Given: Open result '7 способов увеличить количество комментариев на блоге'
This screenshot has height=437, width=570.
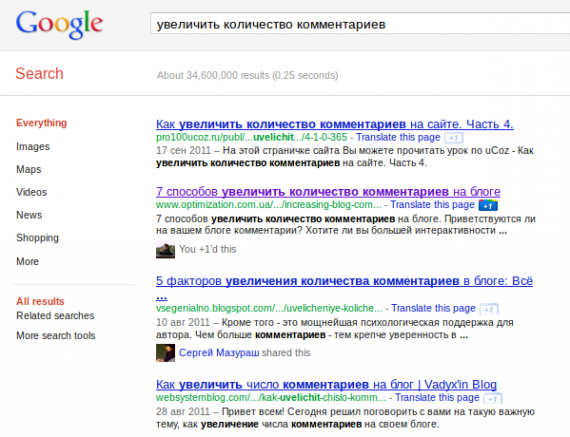Looking at the screenshot, I should coord(328,192).
